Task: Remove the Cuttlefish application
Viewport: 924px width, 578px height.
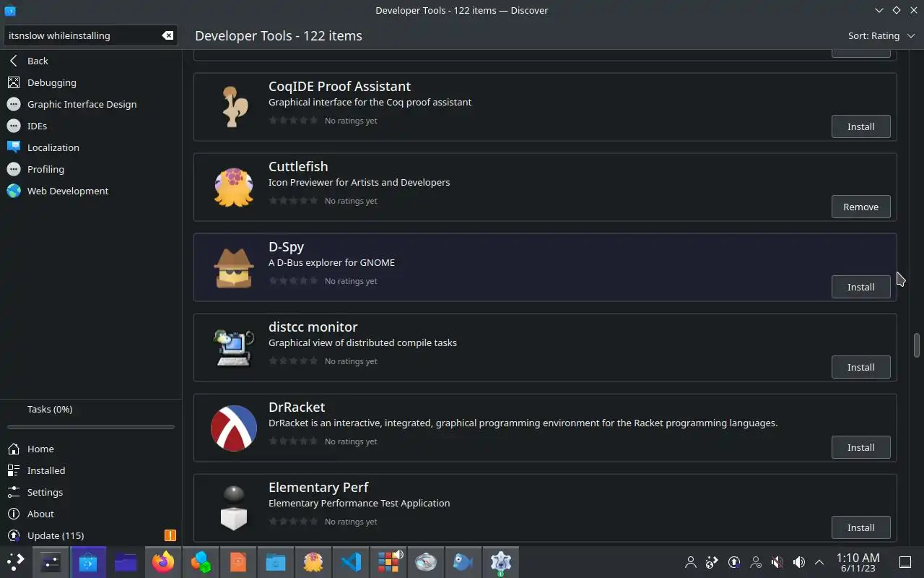Action: (860, 207)
